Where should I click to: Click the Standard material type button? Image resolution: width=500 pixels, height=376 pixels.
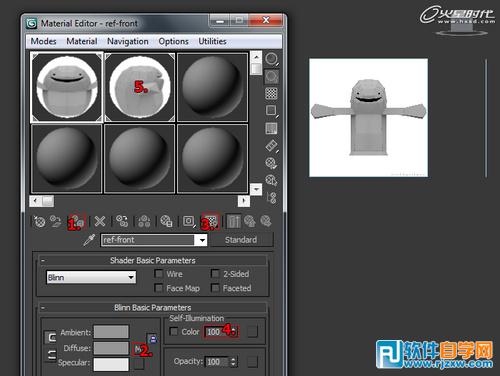pyautogui.click(x=241, y=240)
